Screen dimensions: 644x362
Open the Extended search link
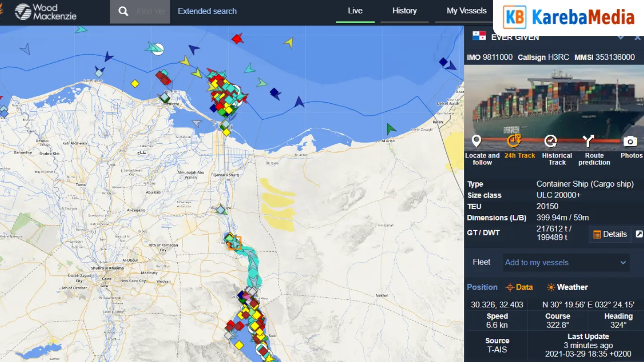coord(207,11)
